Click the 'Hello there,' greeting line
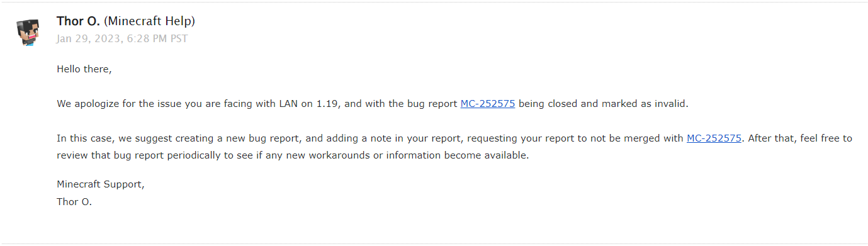Viewport: 868px width, 246px height. pyautogui.click(x=84, y=69)
